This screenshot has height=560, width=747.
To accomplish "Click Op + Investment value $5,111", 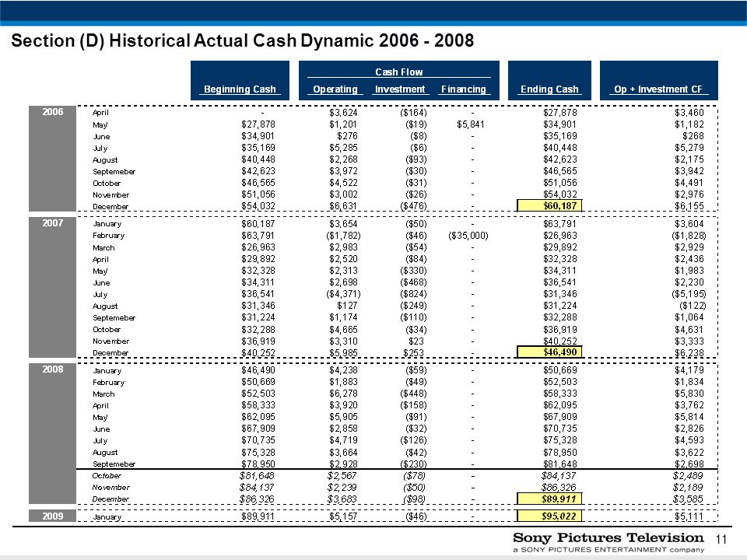I will [x=689, y=516].
